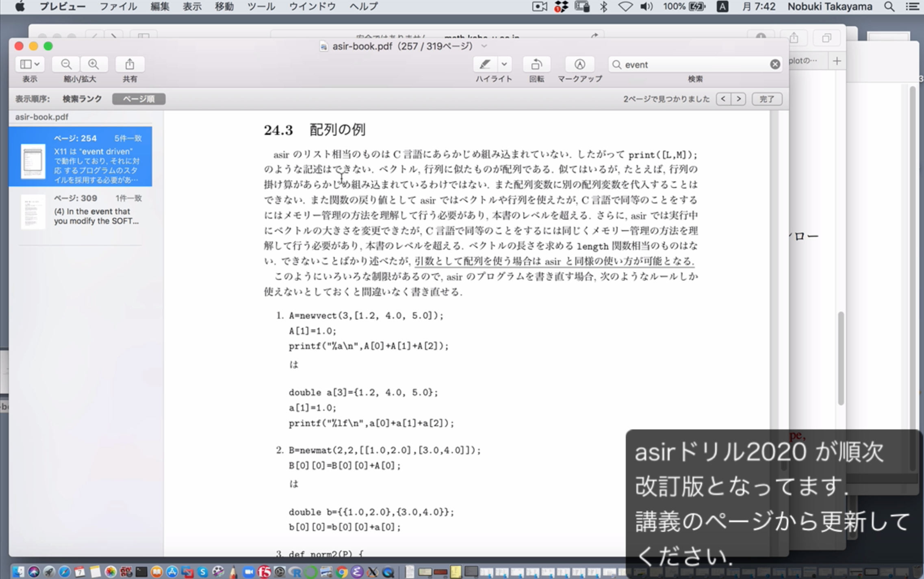Image resolution: width=924 pixels, height=579 pixels.
Task: Clear the search field text
Action: 775,65
